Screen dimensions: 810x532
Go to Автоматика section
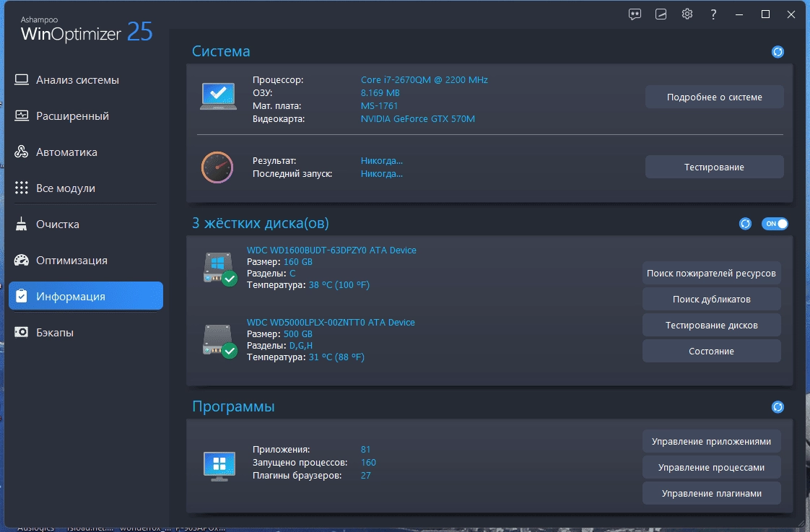(86, 152)
